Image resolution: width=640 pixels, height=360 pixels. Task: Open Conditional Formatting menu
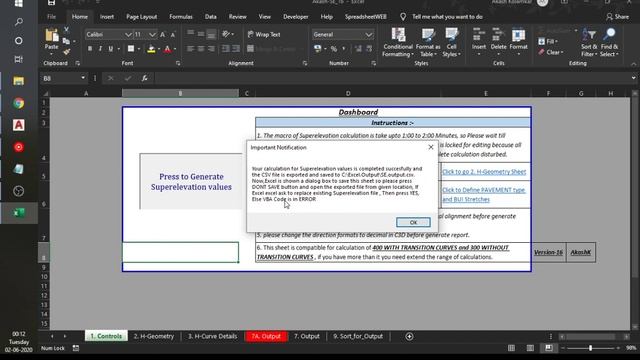[398, 42]
